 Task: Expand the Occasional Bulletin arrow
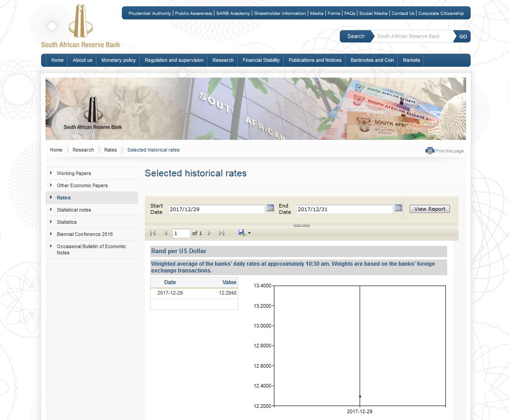(51, 246)
